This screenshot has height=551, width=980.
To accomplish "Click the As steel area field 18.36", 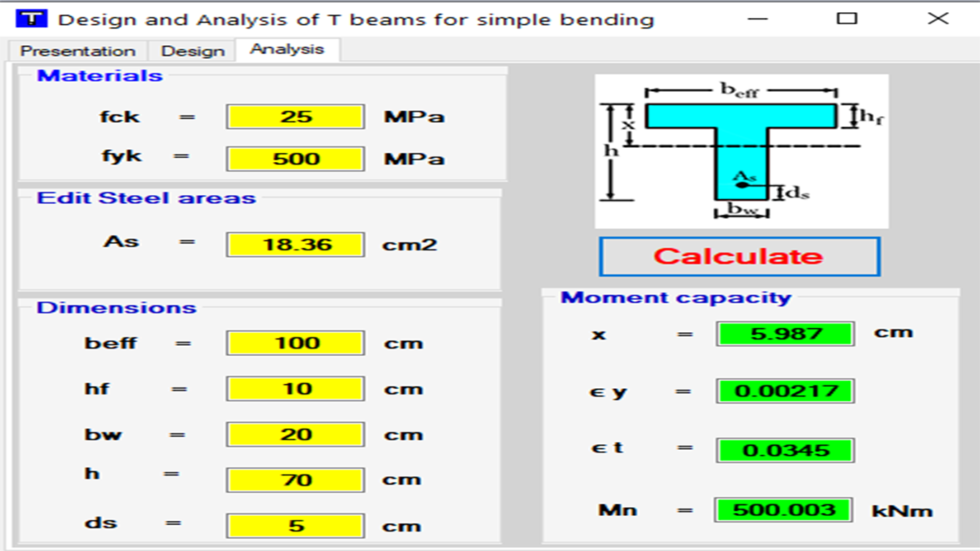I will (296, 245).
